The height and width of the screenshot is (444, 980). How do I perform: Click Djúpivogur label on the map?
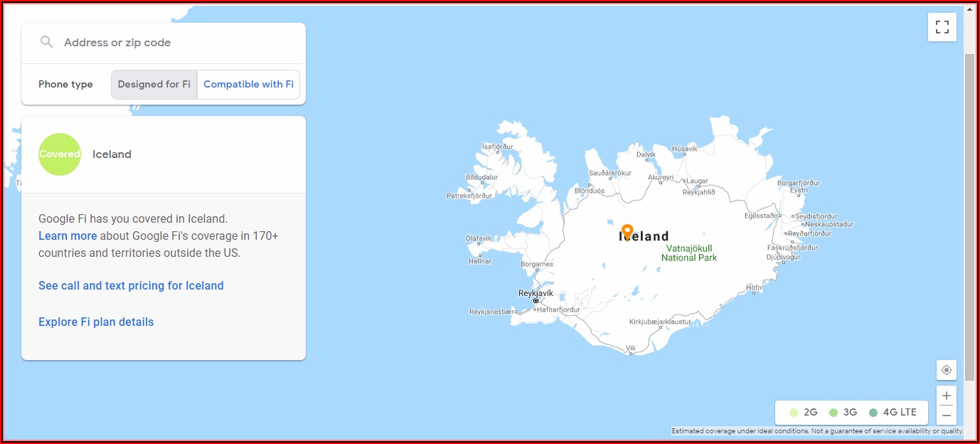pos(784,257)
